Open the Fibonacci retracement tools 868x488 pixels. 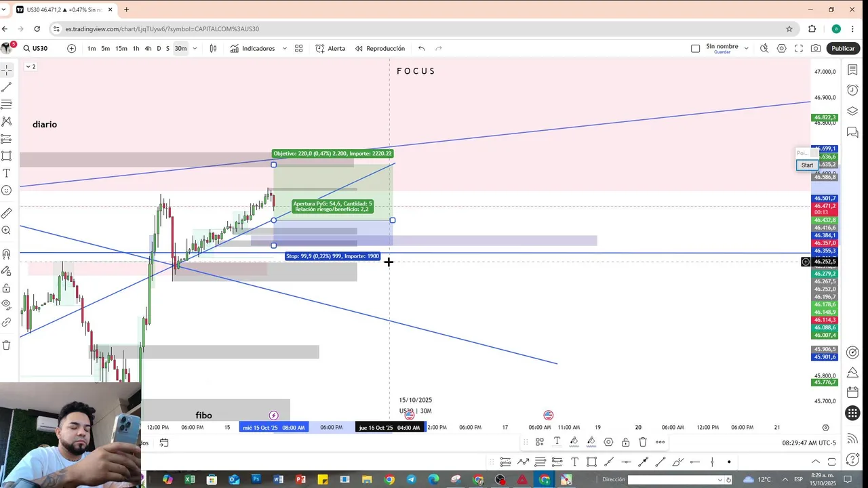click(7, 104)
